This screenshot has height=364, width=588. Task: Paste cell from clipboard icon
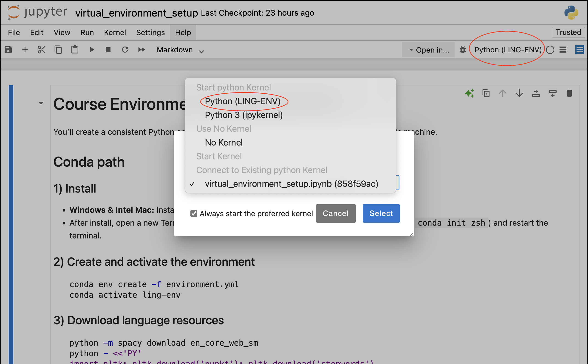tap(75, 50)
